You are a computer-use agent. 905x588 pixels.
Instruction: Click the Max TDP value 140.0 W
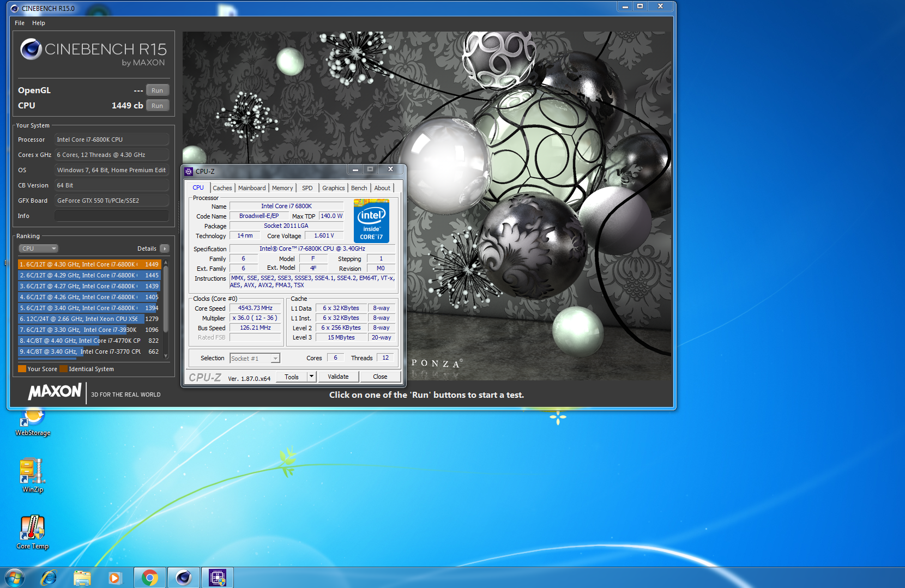coord(331,216)
